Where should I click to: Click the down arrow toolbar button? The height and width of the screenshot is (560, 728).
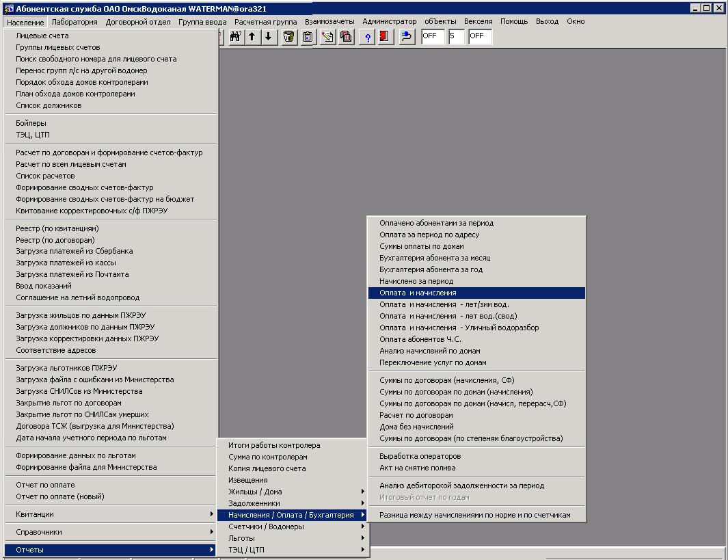(269, 37)
